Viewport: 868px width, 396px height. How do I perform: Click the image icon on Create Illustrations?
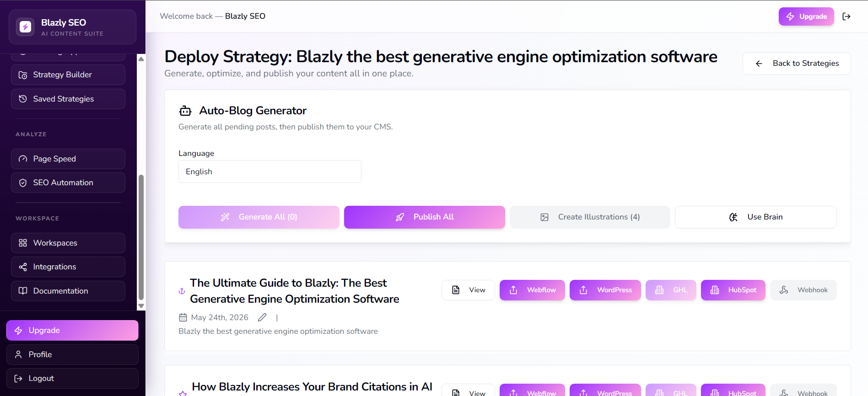(545, 217)
